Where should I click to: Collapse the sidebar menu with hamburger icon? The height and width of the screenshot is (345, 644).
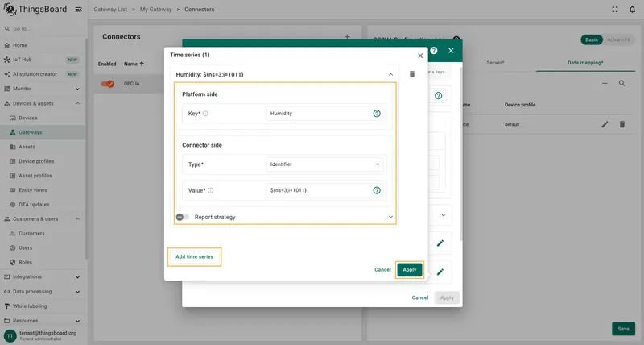pyautogui.click(x=78, y=10)
